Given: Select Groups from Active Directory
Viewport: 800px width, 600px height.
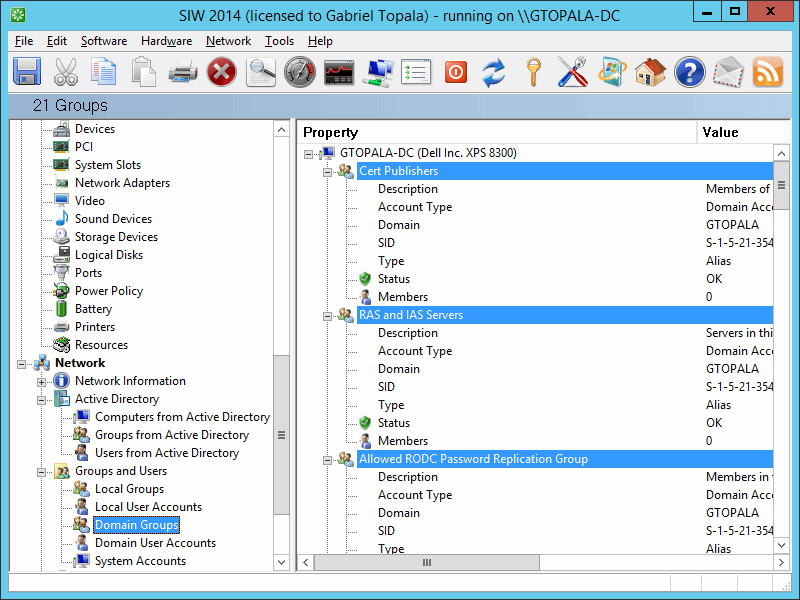Looking at the screenshot, I should pos(172,435).
